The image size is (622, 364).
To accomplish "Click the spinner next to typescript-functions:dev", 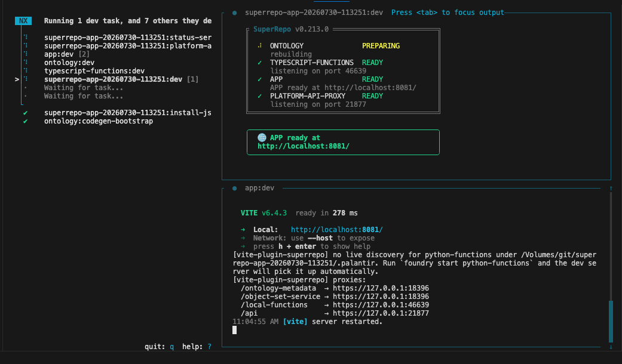I will point(25,71).
